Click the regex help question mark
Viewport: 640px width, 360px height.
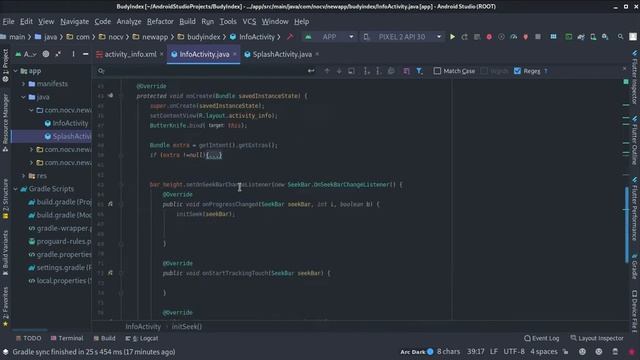tap(546, 71)
